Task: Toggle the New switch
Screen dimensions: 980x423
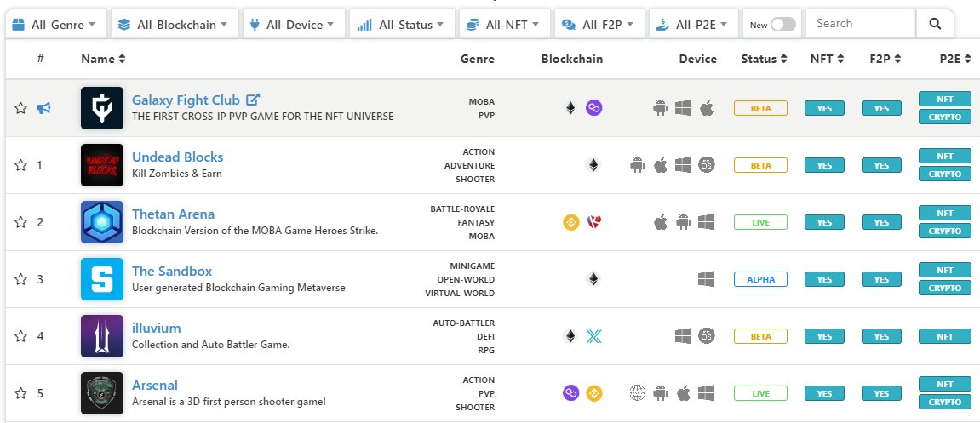Action: tap(783, 25)
